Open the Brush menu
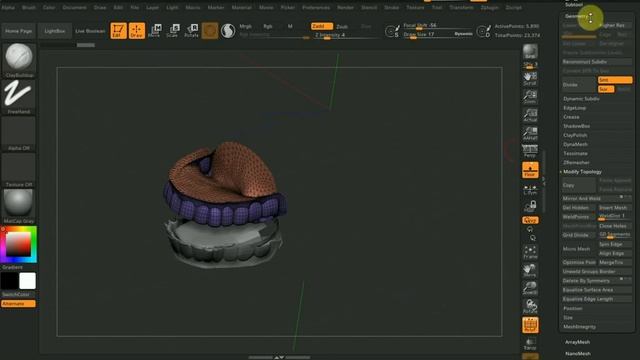This screenshot has height=360, width=640. tap(29, 7)
